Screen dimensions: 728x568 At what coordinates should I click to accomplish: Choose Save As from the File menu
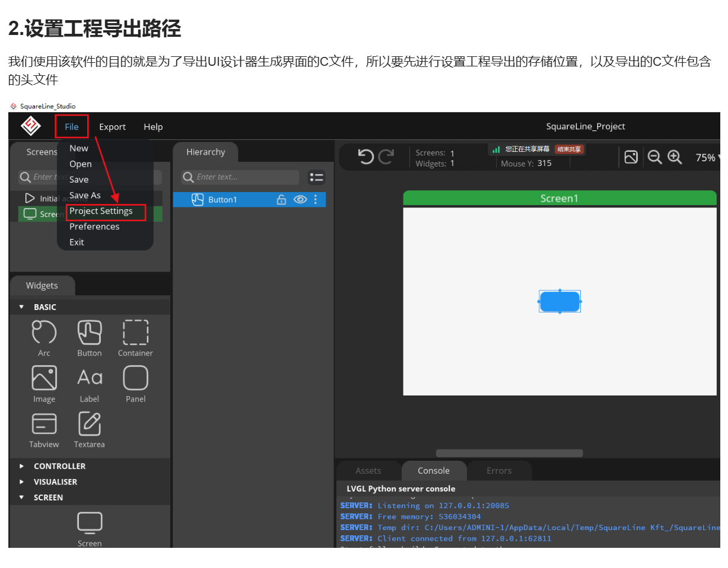click(85, 195)
